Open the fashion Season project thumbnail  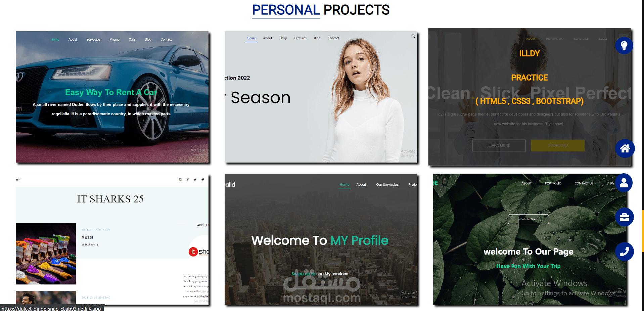(321, 97)
